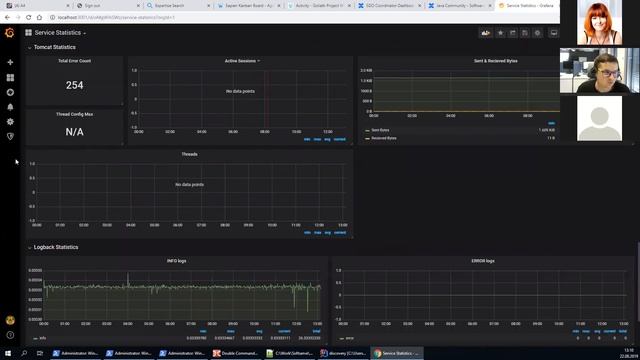The image size is (640, 360).
Task: Open Double Commander from the taskbar
Action: tap(236, 353)
